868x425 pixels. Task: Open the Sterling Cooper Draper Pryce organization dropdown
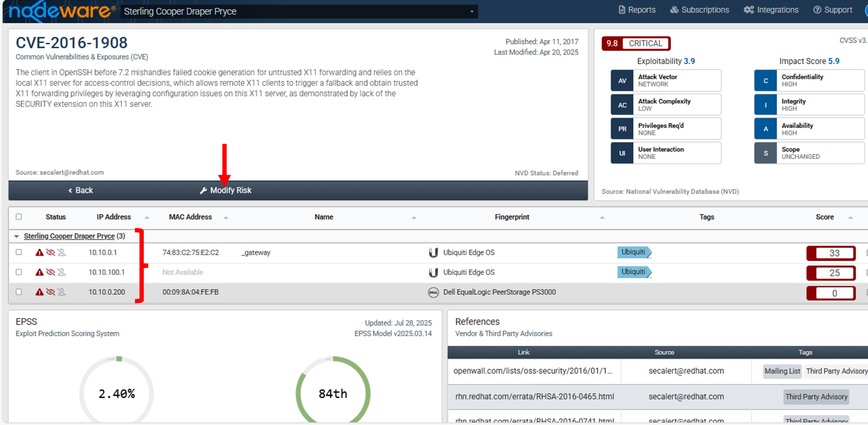click(299, 11)
